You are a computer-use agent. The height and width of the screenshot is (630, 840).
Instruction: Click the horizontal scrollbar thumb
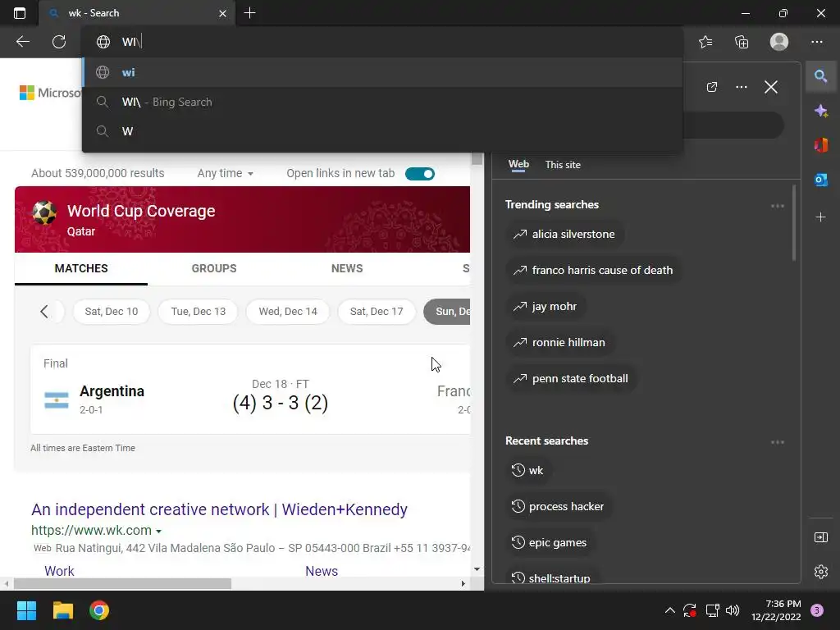coord(123,583)
